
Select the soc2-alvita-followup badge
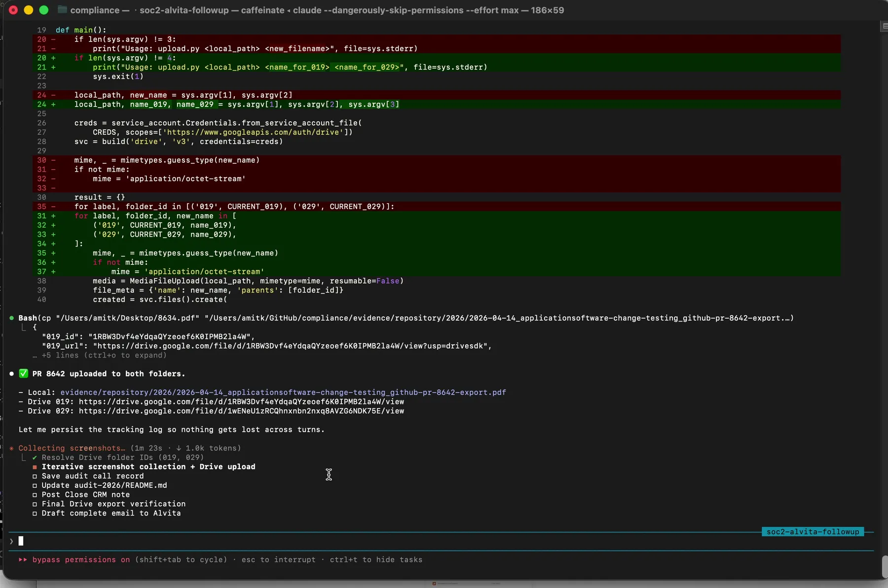tap(812, 532)
